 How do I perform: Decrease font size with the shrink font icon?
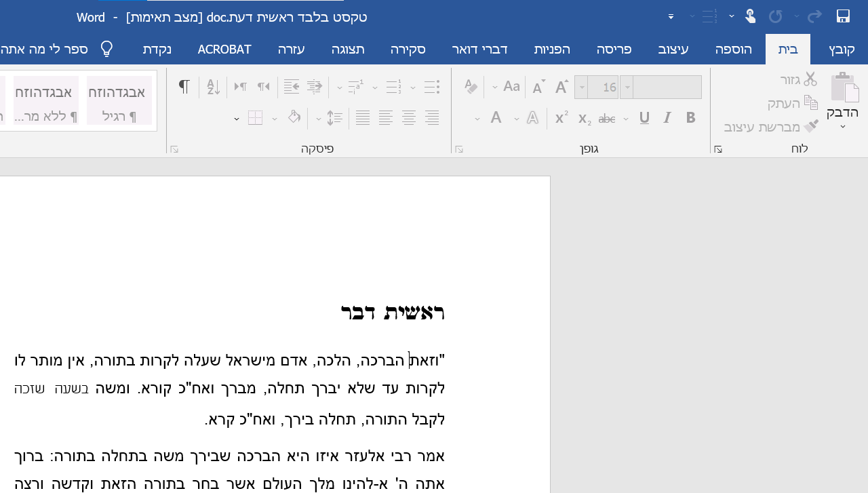pyautogui.click(x=538, y=87)
